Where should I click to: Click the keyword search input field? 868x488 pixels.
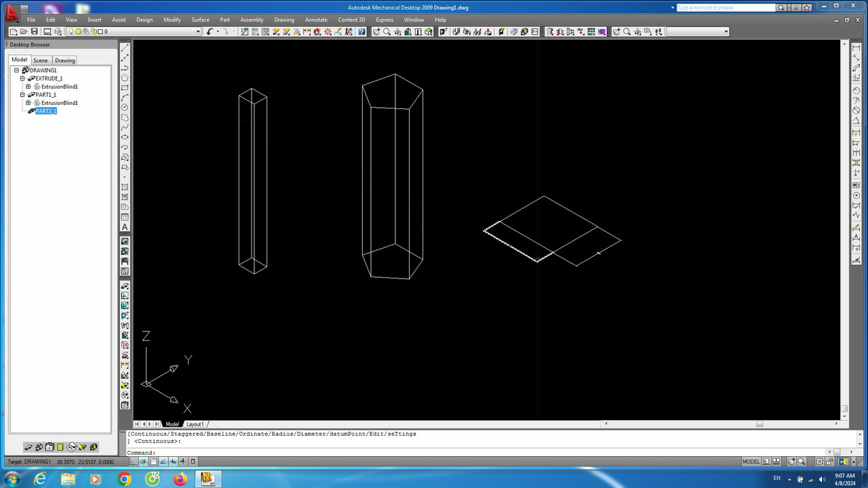point(726,7)
